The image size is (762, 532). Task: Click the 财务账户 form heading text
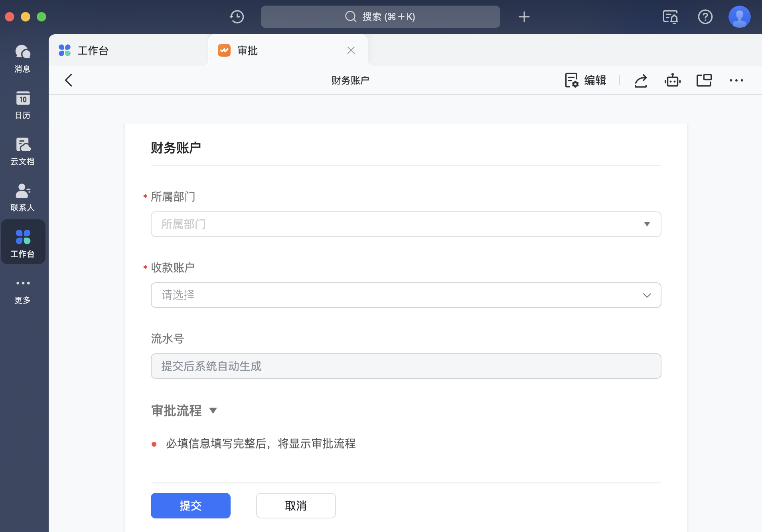pyautogui.click(x=176, y=148)
